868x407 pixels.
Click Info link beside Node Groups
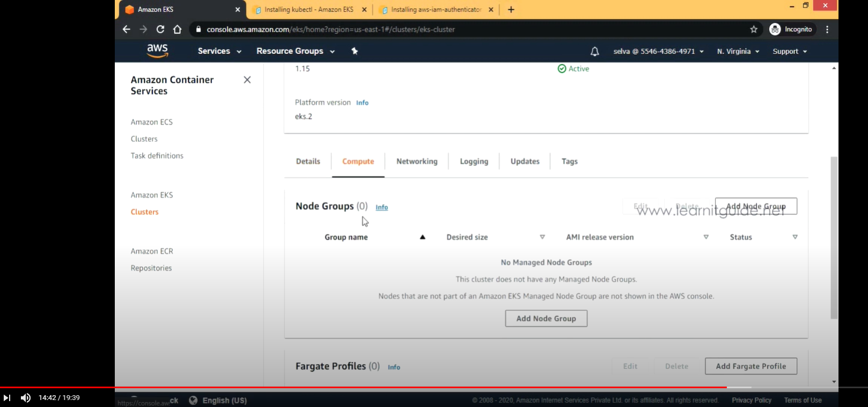click(x=381, y=207)
